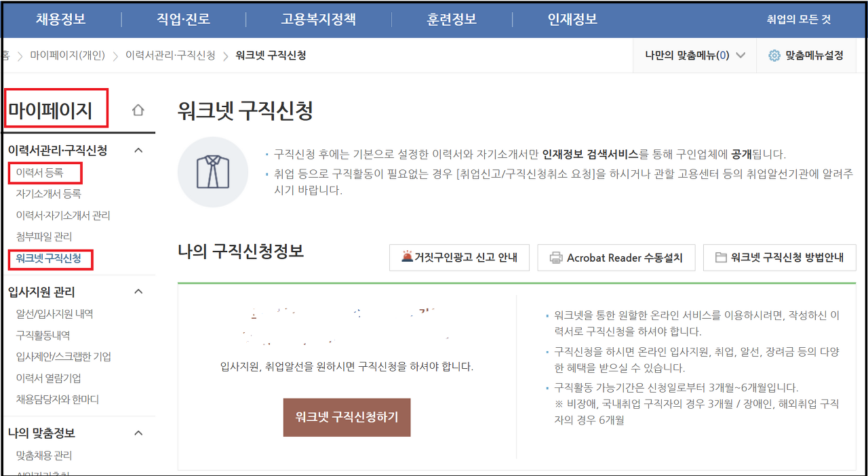Open Acrobat Reader 수동설치
This screenshot has width=868, height=476.
(616, 258)
